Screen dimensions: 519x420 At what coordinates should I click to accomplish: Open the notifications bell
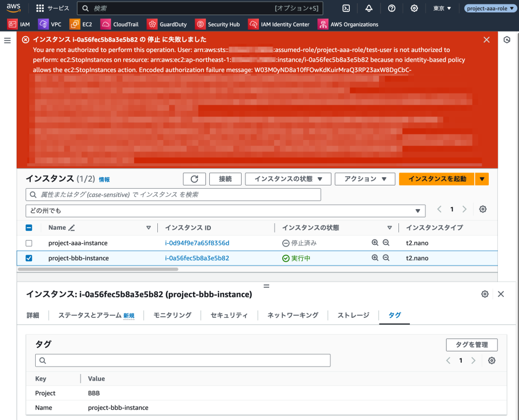(370, 8)
